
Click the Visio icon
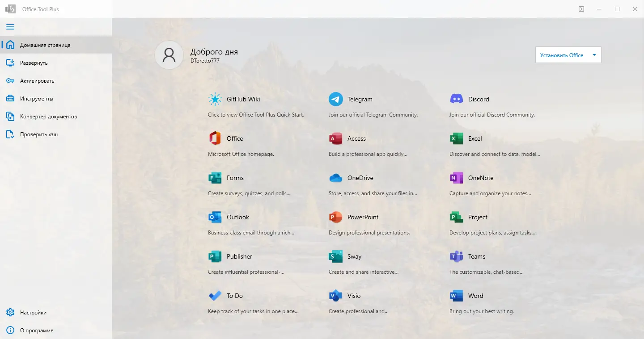(336, 296)
